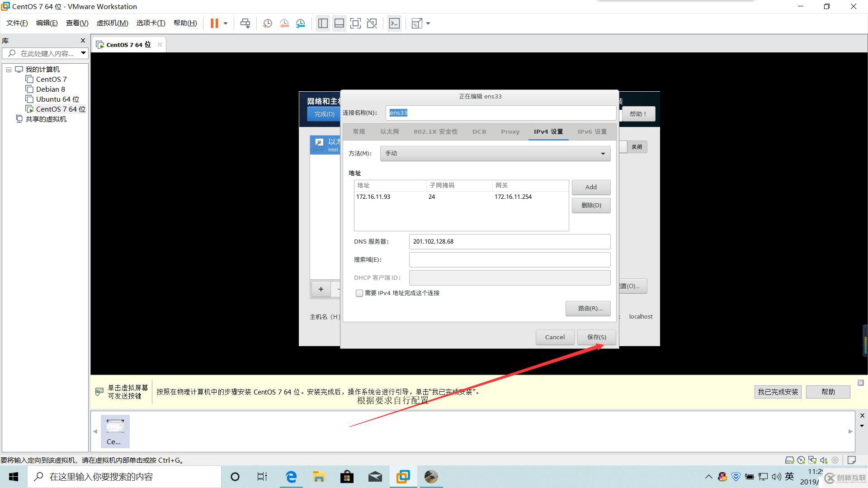Viewport: 868px width, 488px height.
Task: Open Microsoft Edge from the taskbar
Action: click(x=291, y=477)
